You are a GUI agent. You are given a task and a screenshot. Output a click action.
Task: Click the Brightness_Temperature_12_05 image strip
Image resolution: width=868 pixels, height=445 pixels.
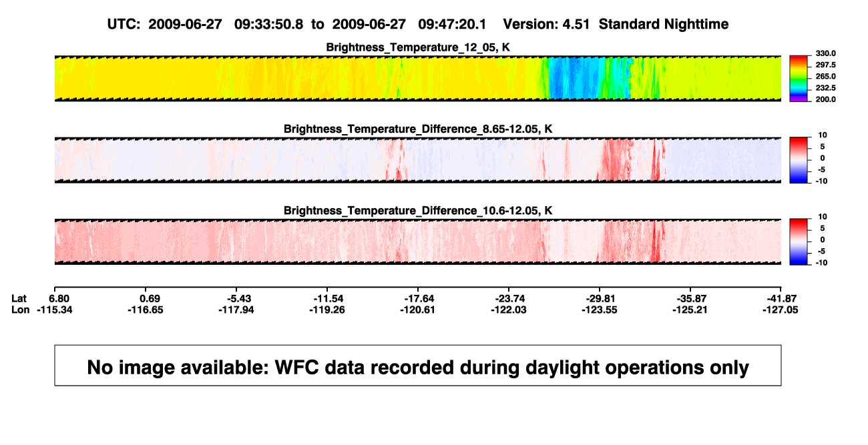point(418,78)
